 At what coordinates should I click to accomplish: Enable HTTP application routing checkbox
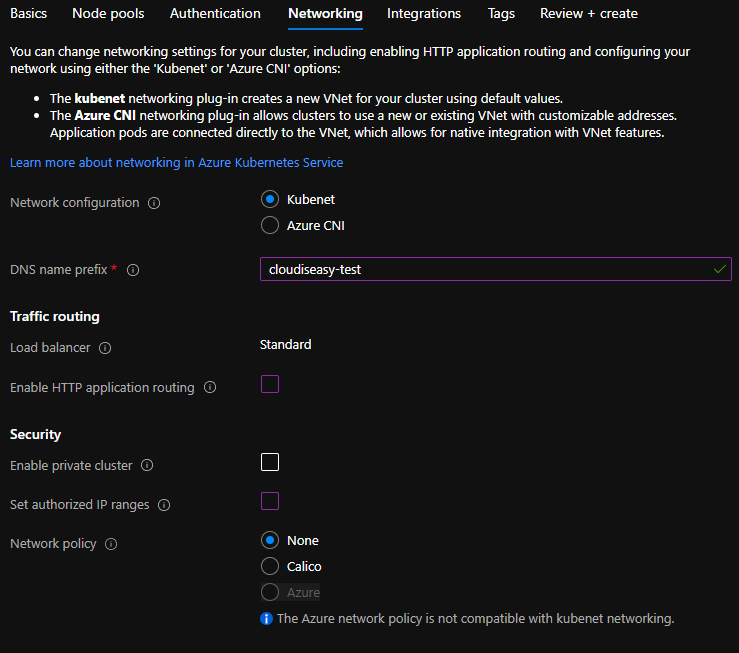click(x=270, y=384)
